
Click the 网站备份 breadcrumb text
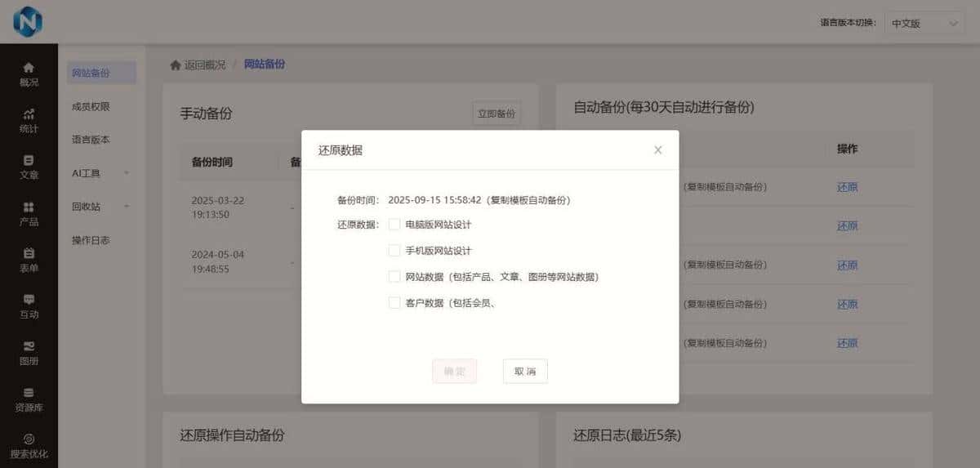point(265,65)
